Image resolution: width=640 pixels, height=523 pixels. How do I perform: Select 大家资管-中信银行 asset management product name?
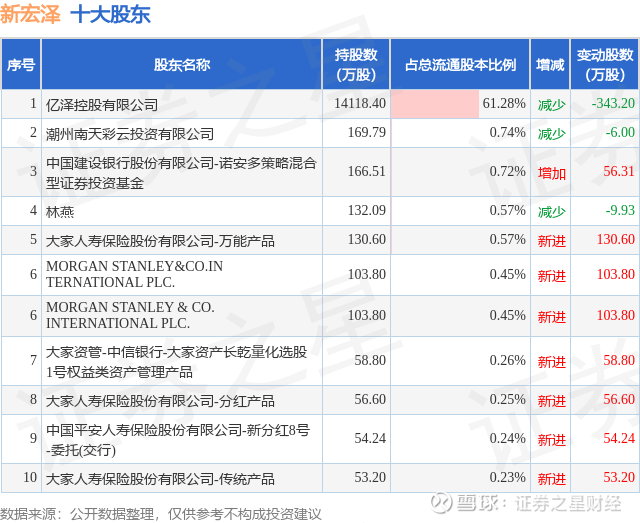click(x=176, y=361)
